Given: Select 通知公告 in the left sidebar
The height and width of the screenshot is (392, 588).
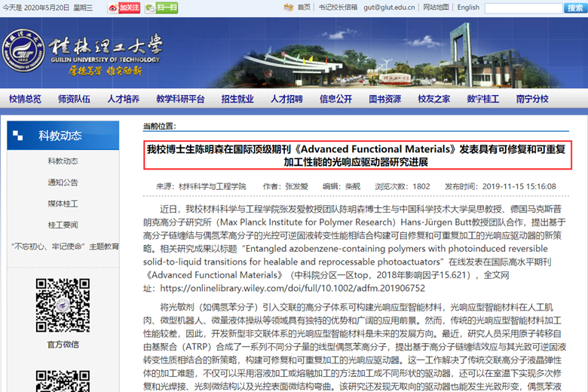Looking at the screenshot, I should pyautogui.click(x=63, y=182).
